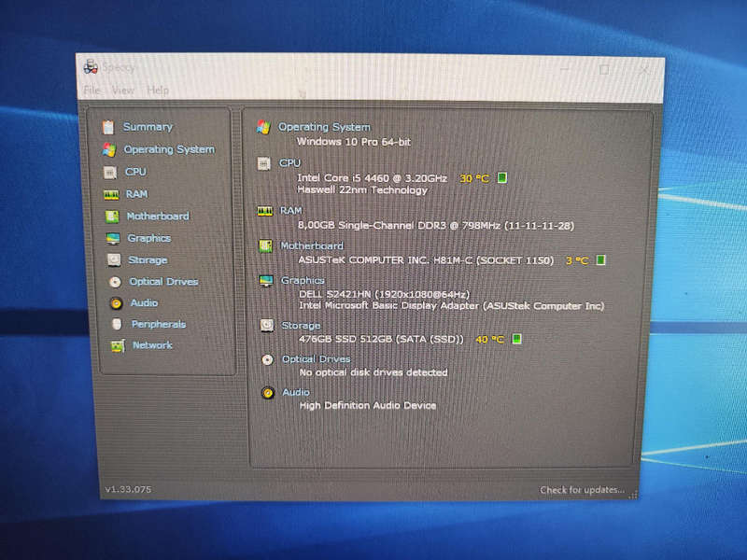Click Windows 10 Pro 64-bit text

coord(354,142)
